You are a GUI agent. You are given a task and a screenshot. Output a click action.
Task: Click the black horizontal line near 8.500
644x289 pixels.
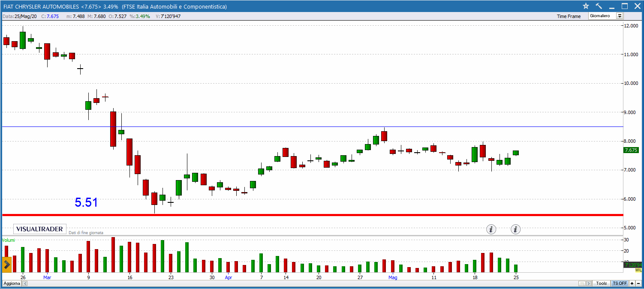pyautogui.click(x=312, y=127)
